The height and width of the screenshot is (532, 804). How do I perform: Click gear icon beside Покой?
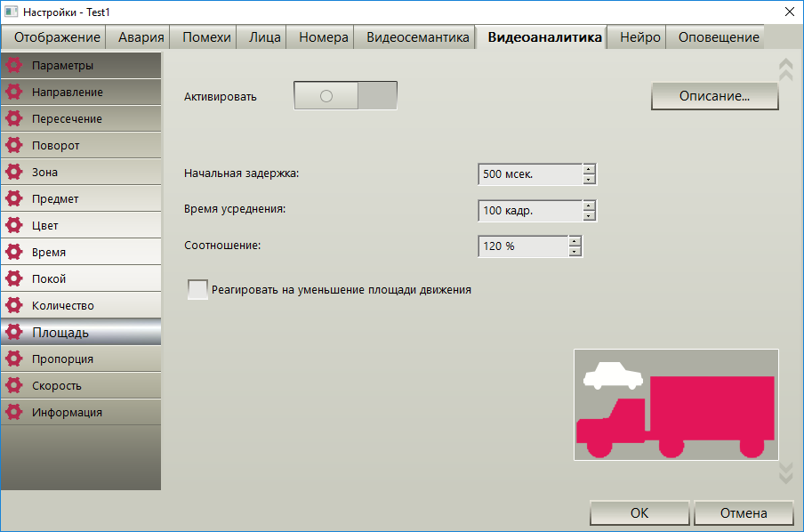click(14, 278)
